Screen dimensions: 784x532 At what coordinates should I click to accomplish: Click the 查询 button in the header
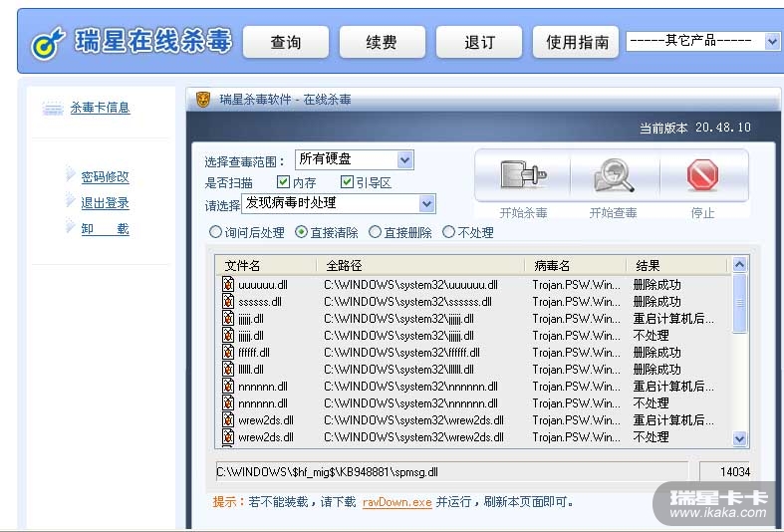[x=286, y=42]
